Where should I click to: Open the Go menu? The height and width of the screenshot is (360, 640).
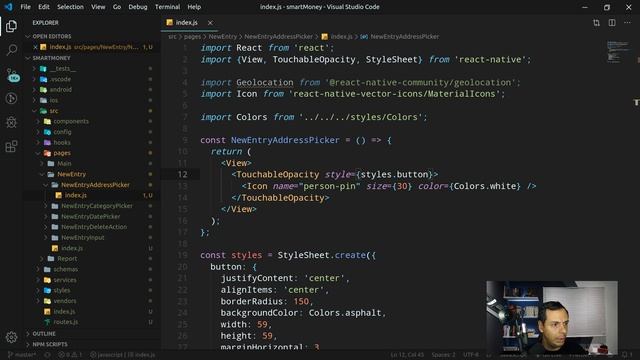[117, 7]
